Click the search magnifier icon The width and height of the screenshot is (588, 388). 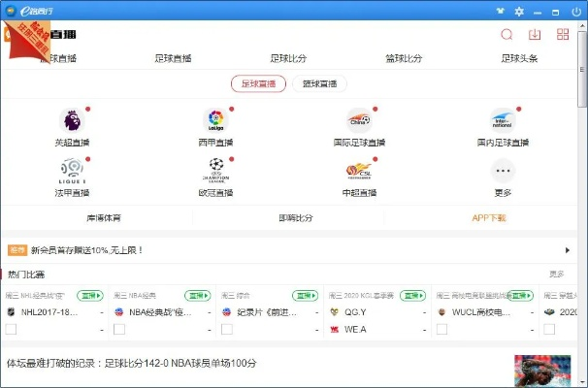click(x=506, y=35)
